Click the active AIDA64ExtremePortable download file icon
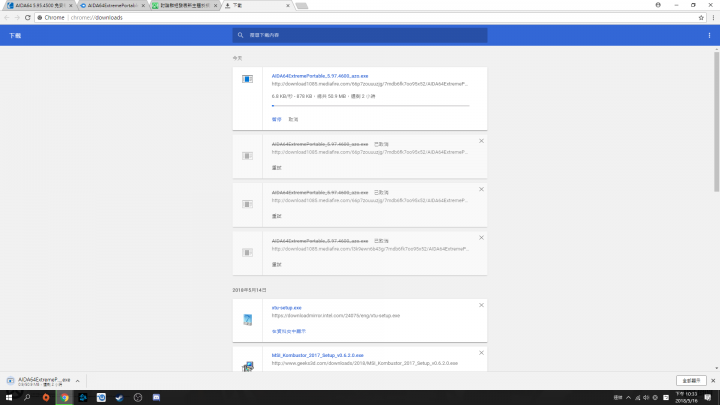 (x=247, y=79)
